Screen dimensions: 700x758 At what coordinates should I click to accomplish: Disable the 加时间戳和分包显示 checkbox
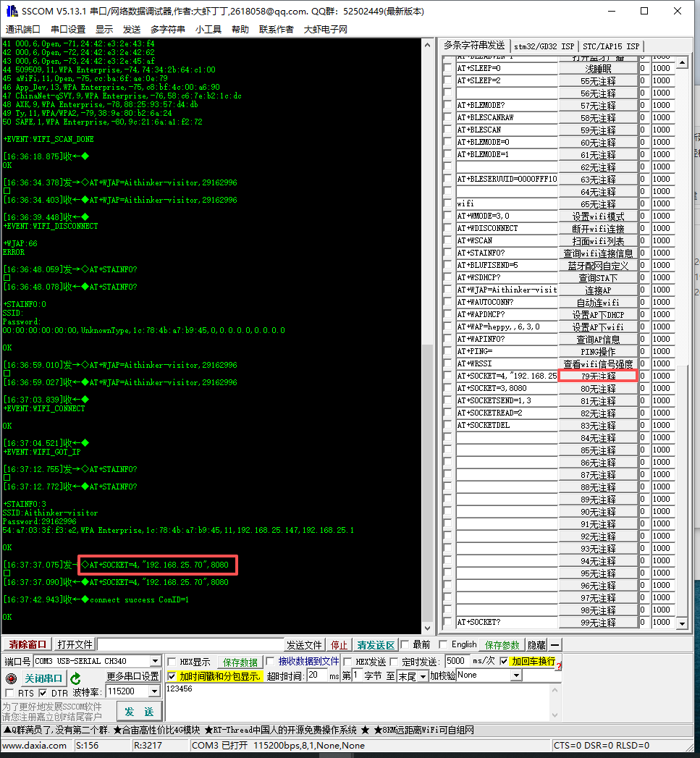(x=172, y=675)
